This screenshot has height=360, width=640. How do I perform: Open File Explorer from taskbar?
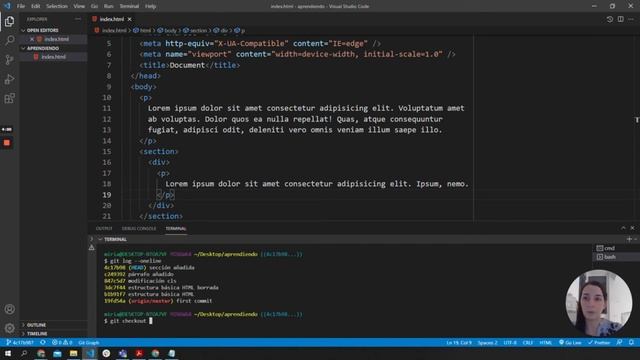(73, 353)
